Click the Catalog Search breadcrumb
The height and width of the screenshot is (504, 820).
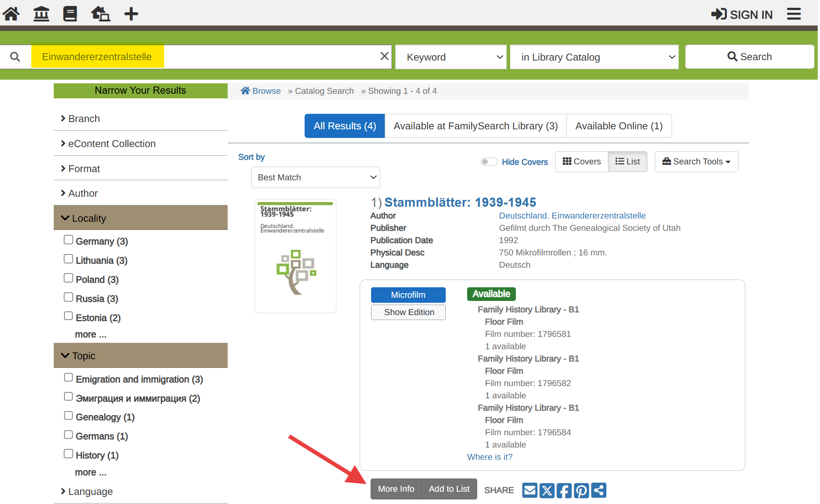324,91
